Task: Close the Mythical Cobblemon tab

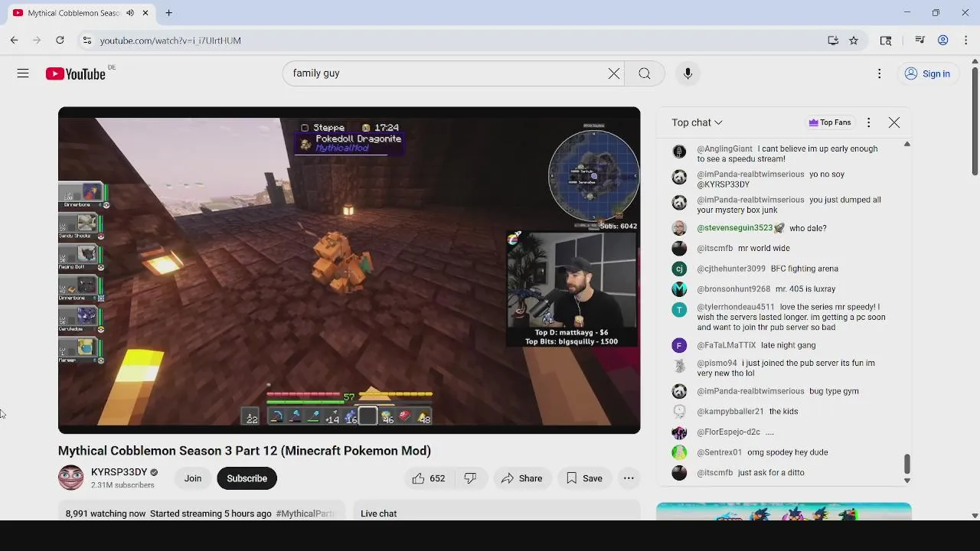Action: pyautogui.click(x=145, y=13)
